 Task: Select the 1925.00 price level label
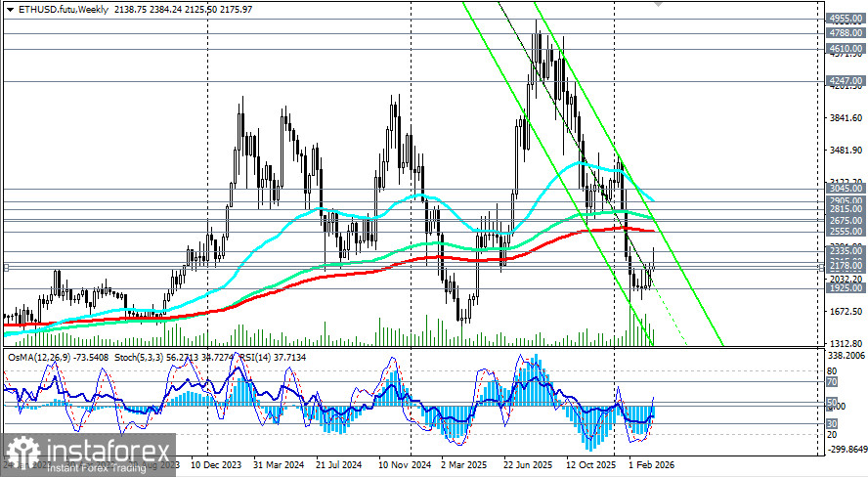click(845, 288)
